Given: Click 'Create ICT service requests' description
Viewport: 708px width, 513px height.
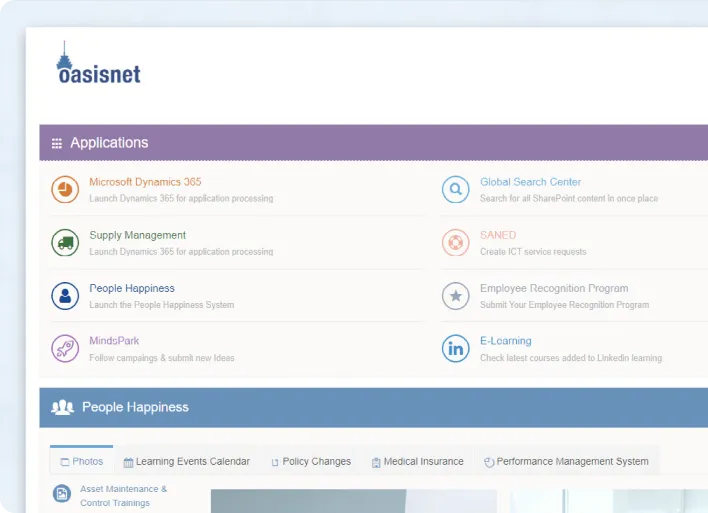Looking at the screenshot, I should 533,252.
